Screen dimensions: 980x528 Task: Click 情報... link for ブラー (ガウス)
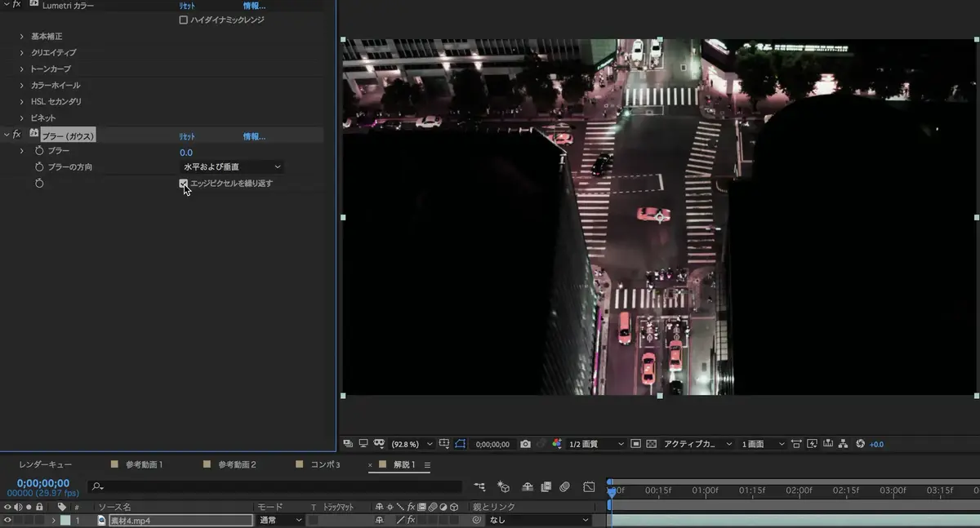[254, 136]
